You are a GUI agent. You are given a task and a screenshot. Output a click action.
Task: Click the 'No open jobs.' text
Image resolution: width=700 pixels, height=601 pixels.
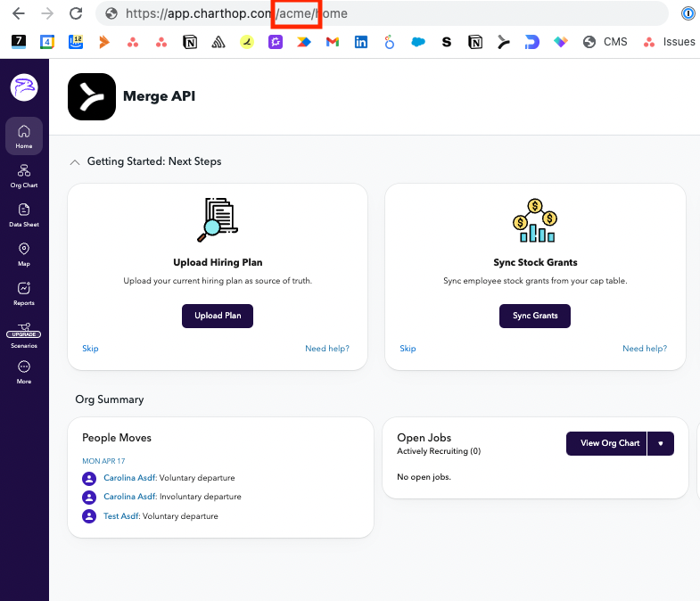point(424,477)
